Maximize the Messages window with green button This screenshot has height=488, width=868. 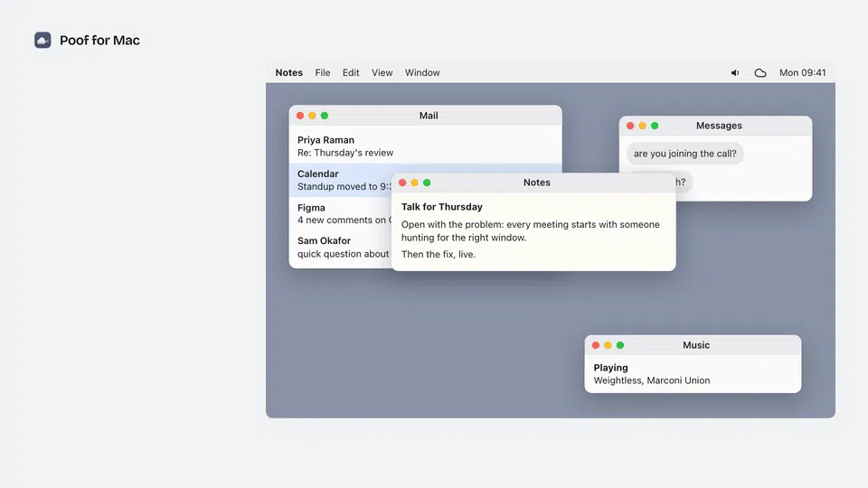tap(655, 126)
